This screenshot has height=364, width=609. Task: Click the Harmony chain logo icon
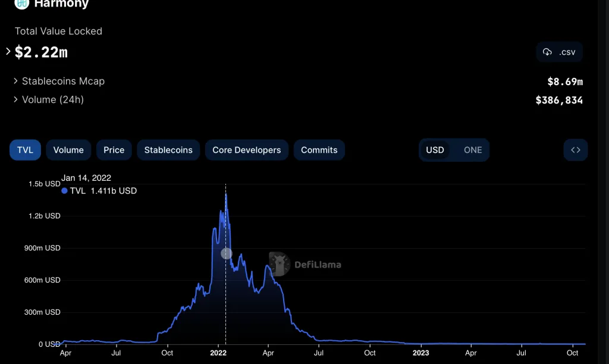pyautogui.click(x=22, y=4)
